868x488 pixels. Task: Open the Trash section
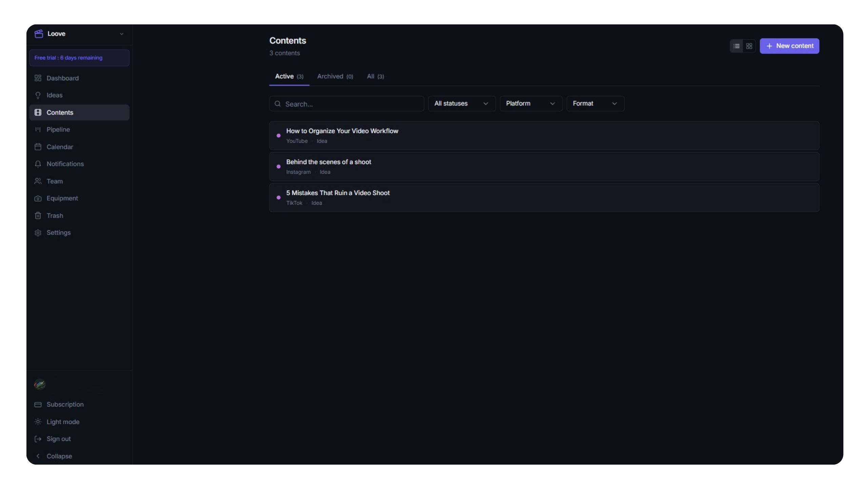[x=55, y=216]
